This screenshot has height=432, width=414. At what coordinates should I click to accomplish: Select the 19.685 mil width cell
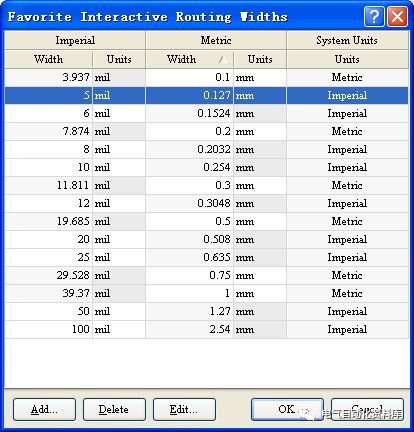coord(49,221)
